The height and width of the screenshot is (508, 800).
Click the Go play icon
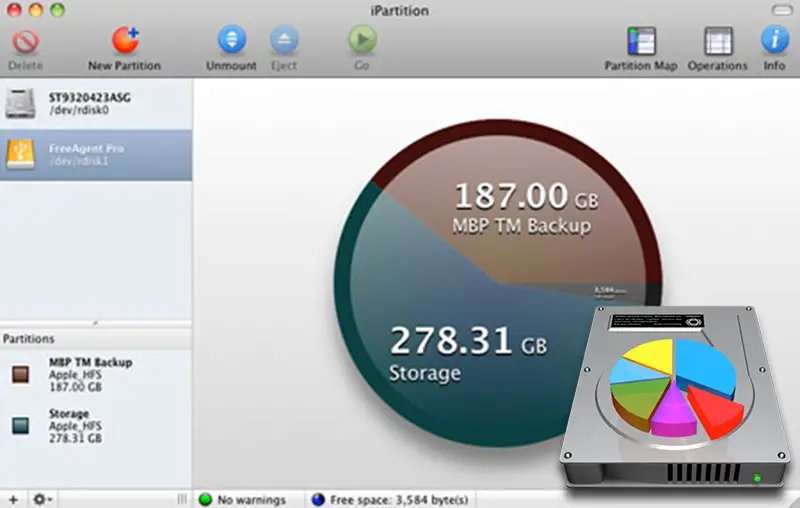tap(362, 40)
